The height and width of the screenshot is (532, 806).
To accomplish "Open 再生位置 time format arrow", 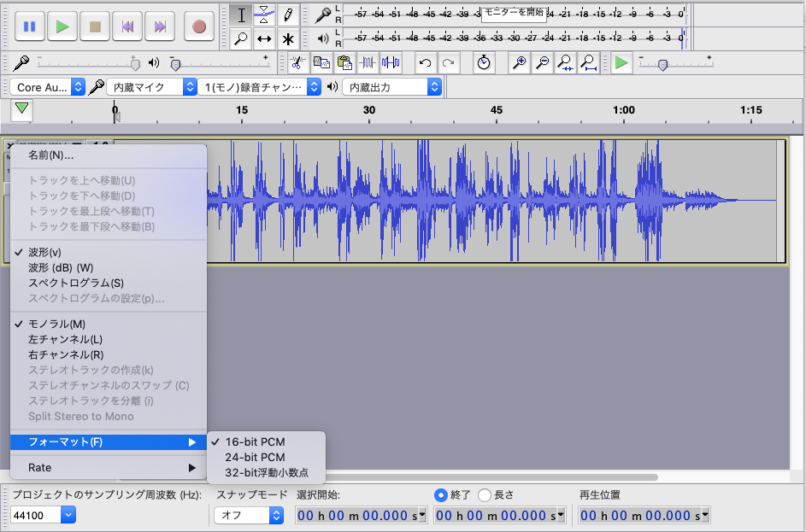I will click(705, 515).
